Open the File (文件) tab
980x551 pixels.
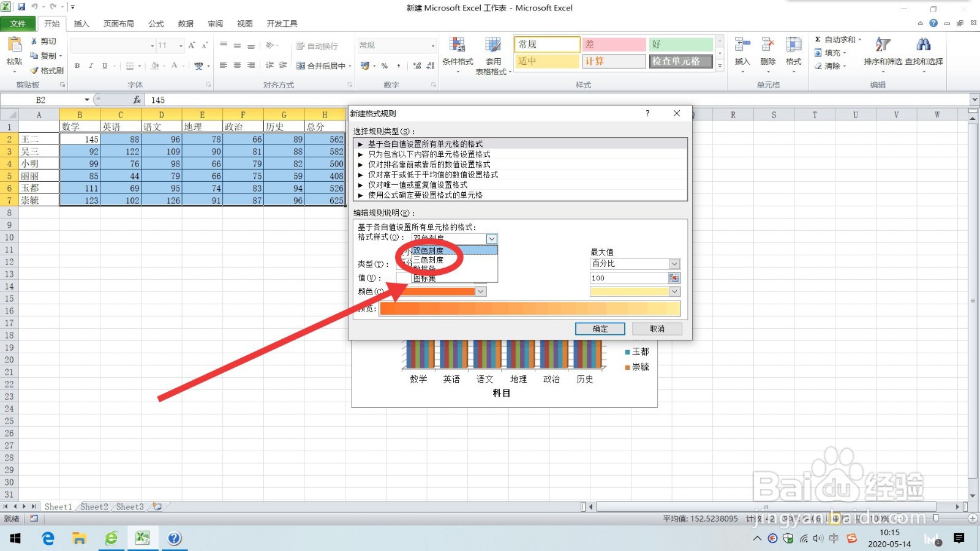click(18, 24)
